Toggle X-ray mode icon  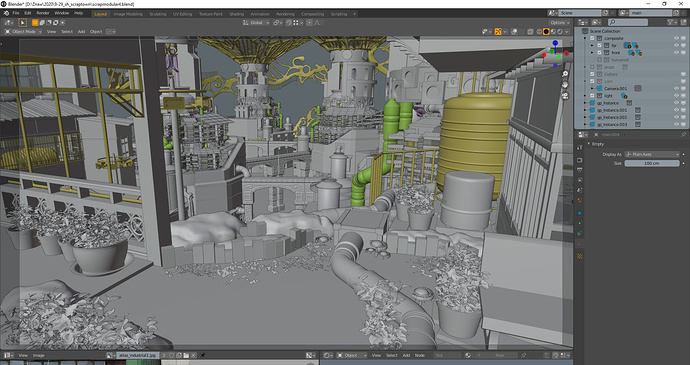pos(530,31)
